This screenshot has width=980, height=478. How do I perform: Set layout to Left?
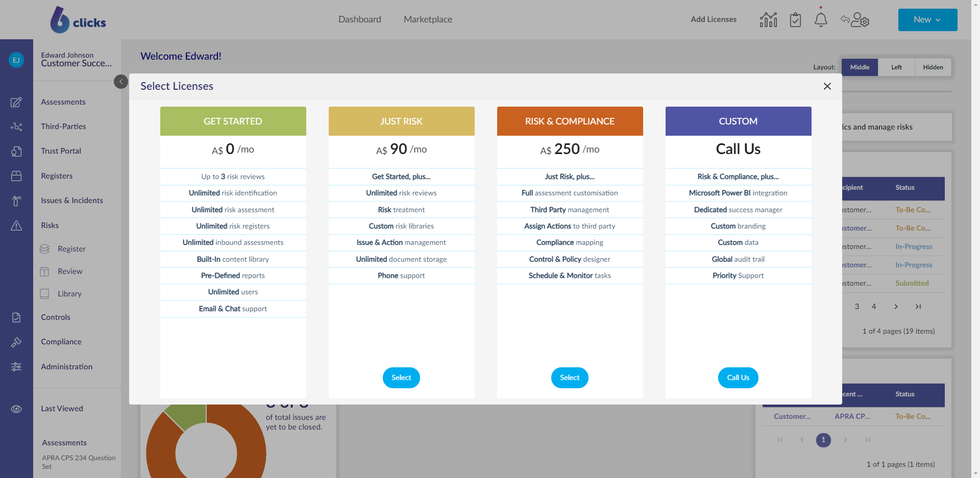(x=896, y=67)
